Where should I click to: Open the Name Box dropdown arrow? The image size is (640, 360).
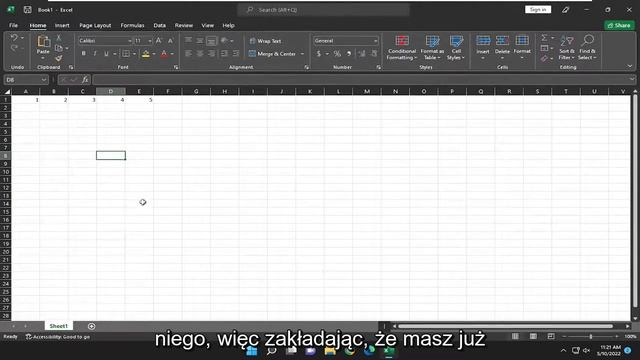43,80
